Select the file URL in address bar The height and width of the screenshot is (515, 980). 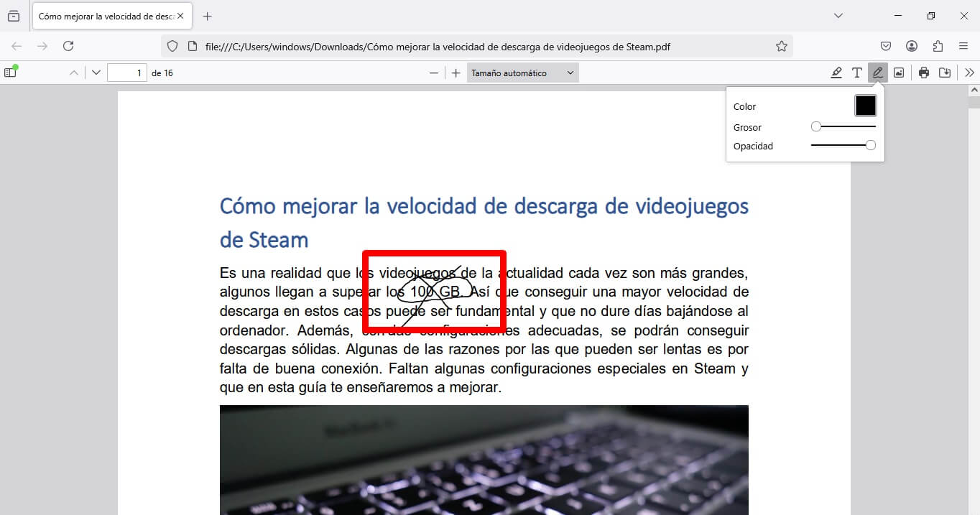click(438, 47)
